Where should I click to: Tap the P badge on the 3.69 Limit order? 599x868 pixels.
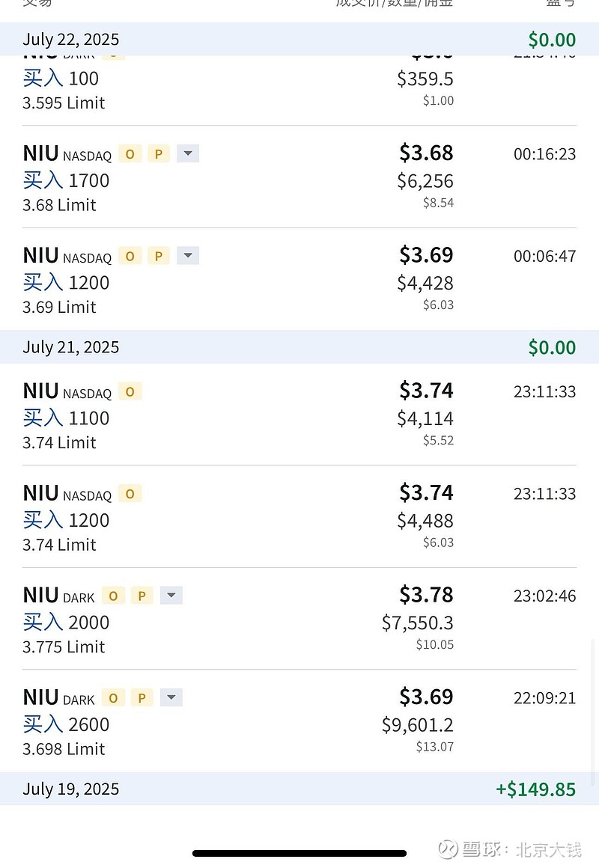(158, 256)
